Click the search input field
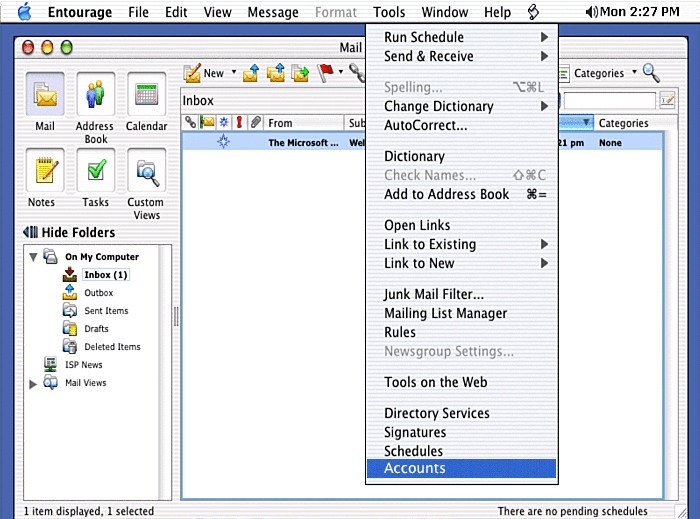This screenshot has height=519, width=700. coord(610,100)
